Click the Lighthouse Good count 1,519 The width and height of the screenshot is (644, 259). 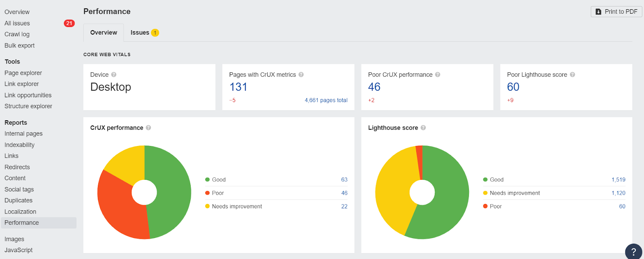point(618,180)
